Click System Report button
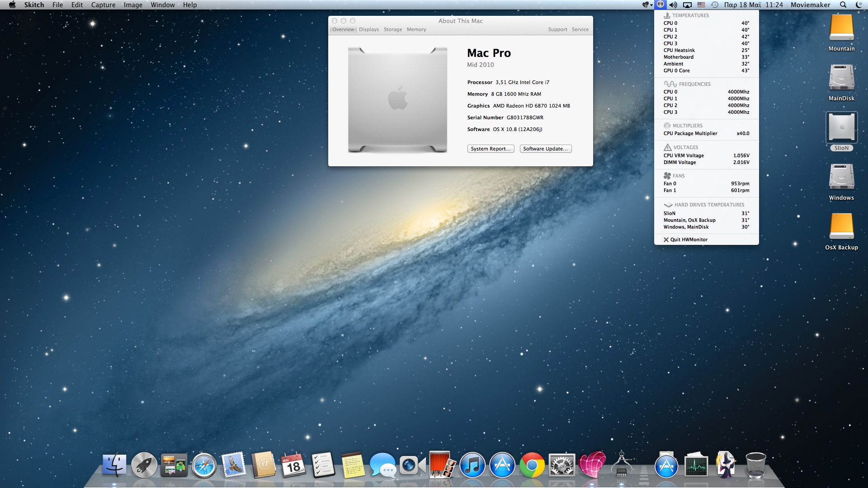 491,149
